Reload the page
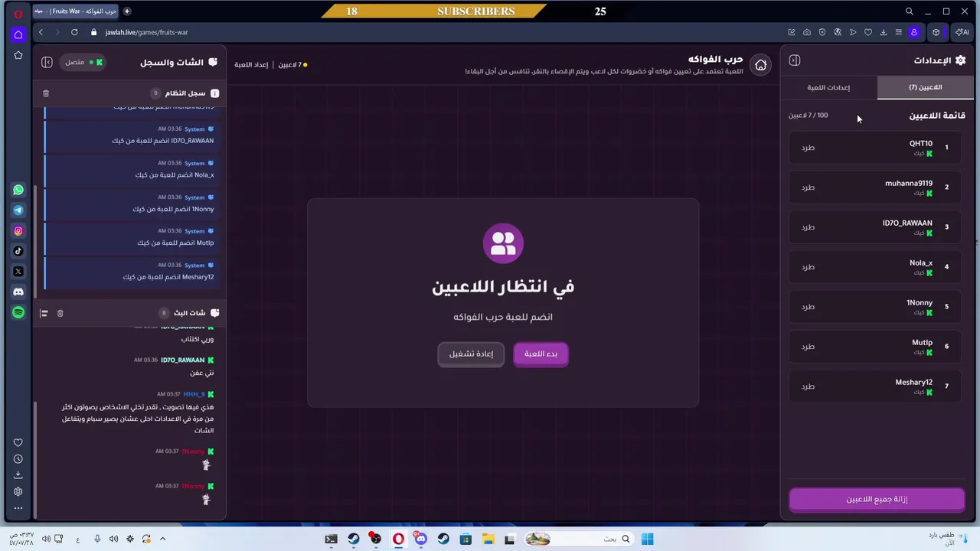980x551 pixels. coord(74,32)
